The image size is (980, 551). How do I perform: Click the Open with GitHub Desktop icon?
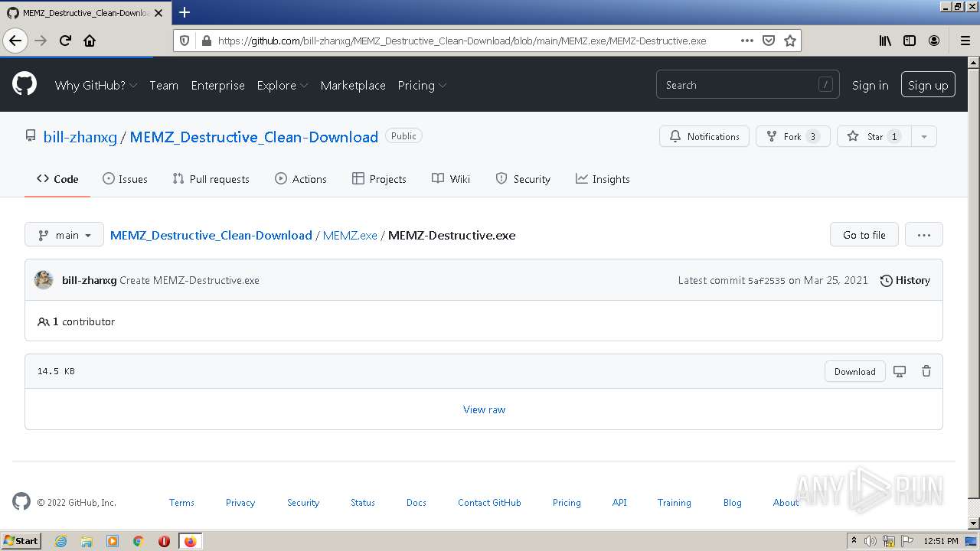coord(900,371)
